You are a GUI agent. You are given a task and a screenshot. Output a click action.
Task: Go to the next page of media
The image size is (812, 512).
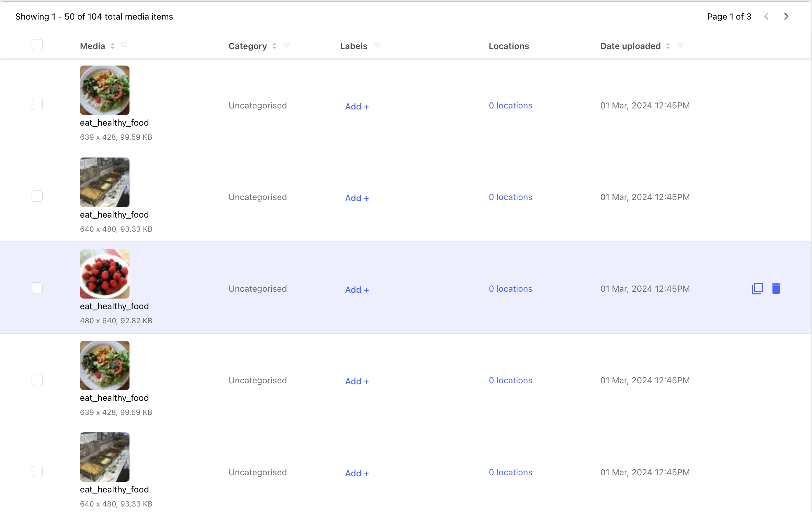pyautogui.click(x=786, y=16)
